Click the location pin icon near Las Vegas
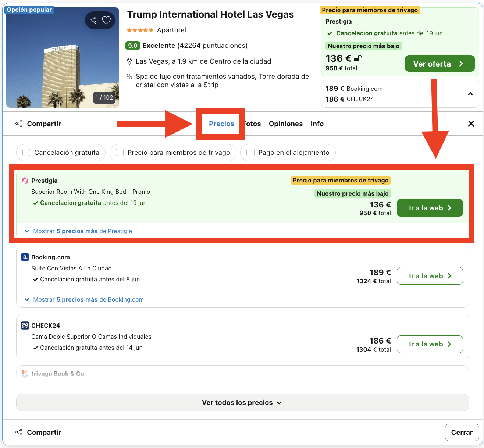 click(129, 61)
